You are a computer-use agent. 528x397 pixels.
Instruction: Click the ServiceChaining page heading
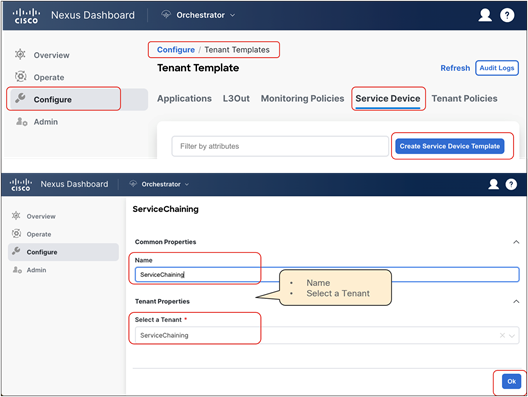pos(165,209)
